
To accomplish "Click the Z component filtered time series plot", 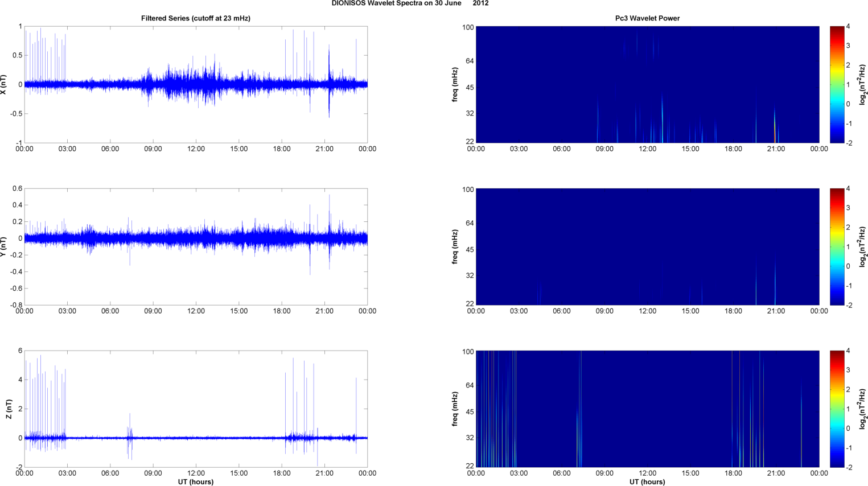I will pyautogui.click(x=196, y=409).
